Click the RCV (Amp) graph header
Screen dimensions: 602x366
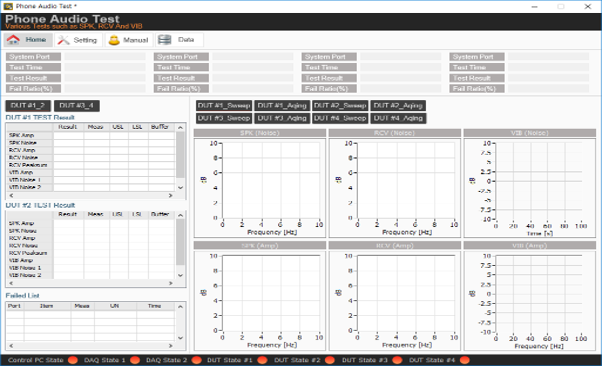point(395,245)
